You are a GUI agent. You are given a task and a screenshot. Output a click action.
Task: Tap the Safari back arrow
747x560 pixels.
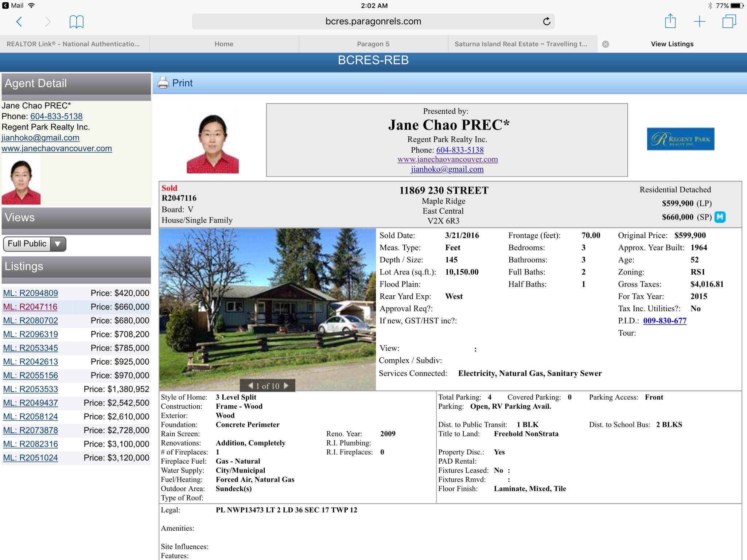click(19, 22)
